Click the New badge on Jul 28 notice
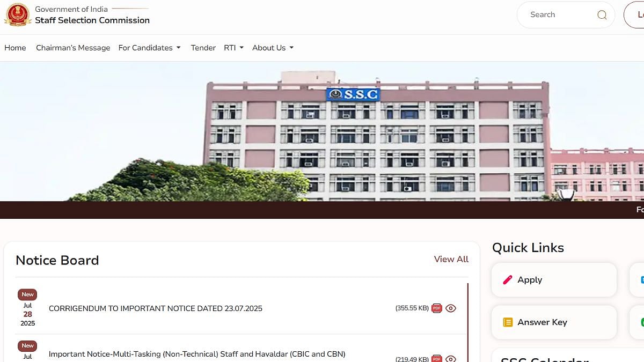 (x=27, y=294)
